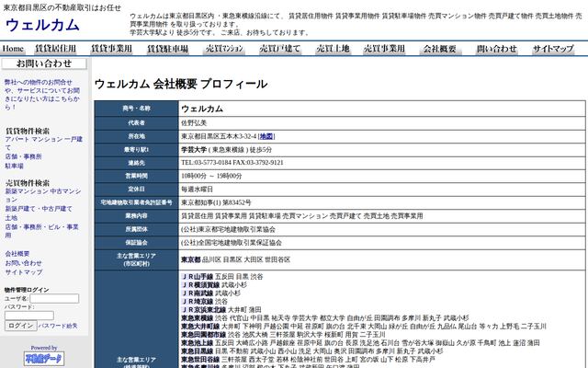Image resolution: width=588 pixels, height=368 pixels.
Task: Open 店舗・事務所 rental search link
Action: [23, 156]
